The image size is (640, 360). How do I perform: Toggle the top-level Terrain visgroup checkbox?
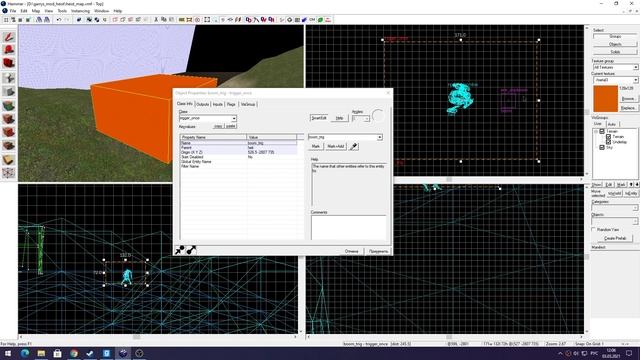coord(602,131)
